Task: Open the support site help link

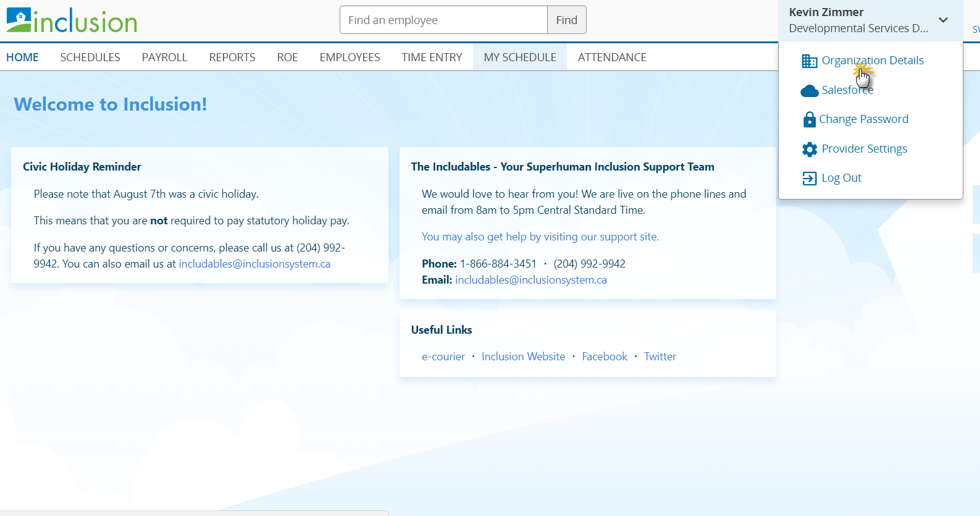Action: pyautogui.click(x=540, y=237)
